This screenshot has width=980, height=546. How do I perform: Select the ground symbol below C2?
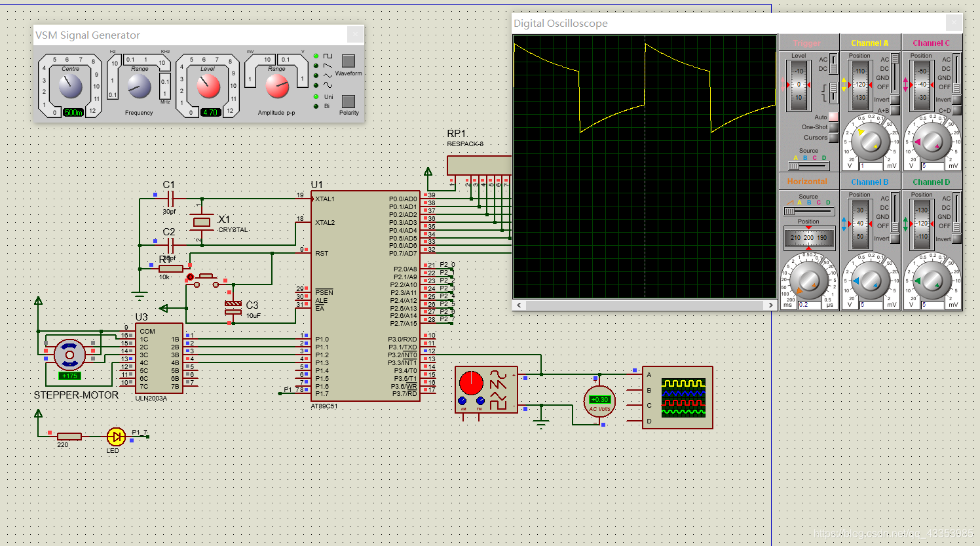point(139,296)
